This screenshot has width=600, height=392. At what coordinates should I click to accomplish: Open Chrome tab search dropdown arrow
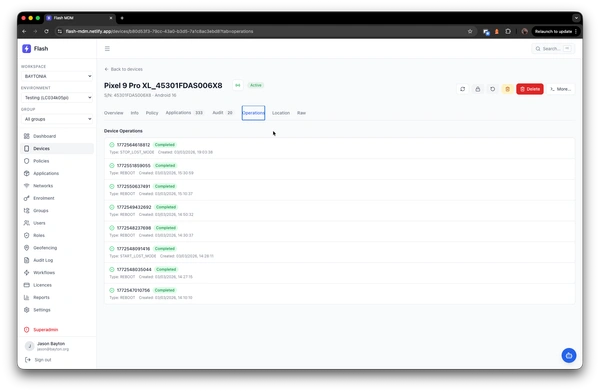[576, 18]
